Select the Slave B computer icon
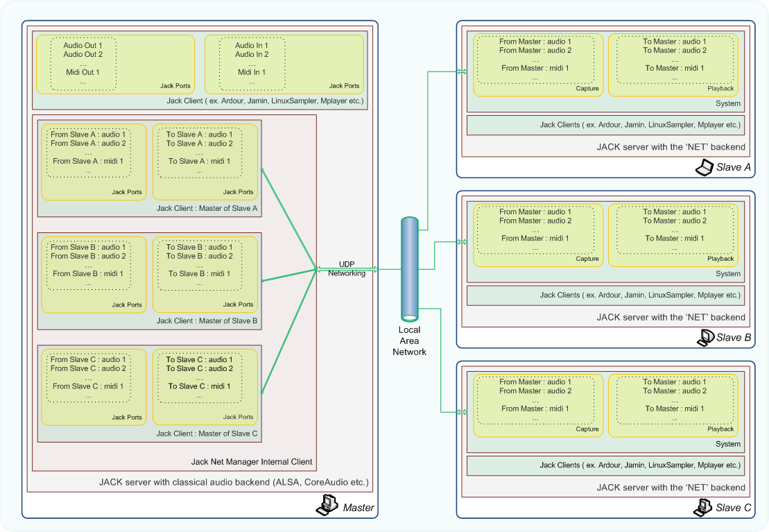This screenshot has width=769, height=532. [705, 337]
